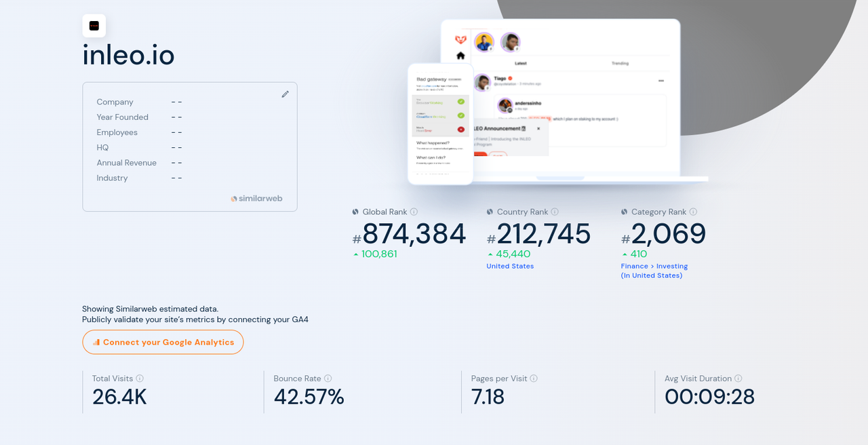Click the Year Founded field label

tap(122, 117)
